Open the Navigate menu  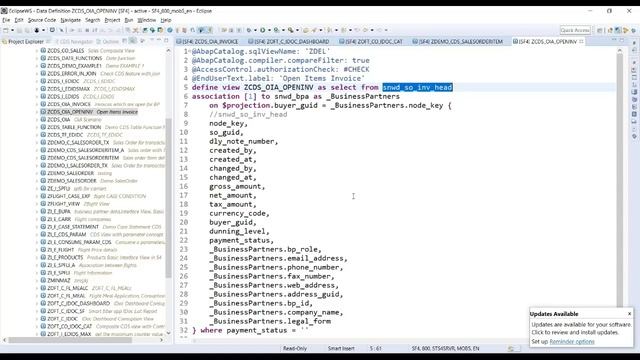(x=71, y=20)
